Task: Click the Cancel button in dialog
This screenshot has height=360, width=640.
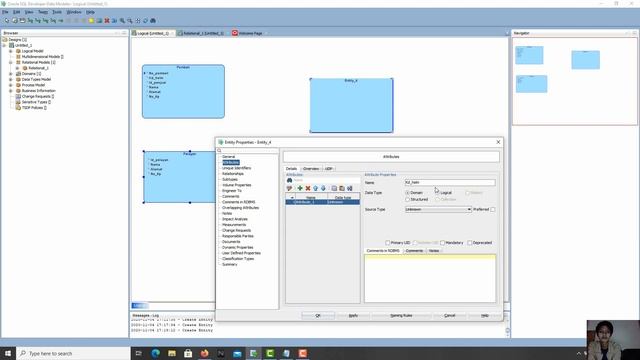Action: (x=449, y=316)
